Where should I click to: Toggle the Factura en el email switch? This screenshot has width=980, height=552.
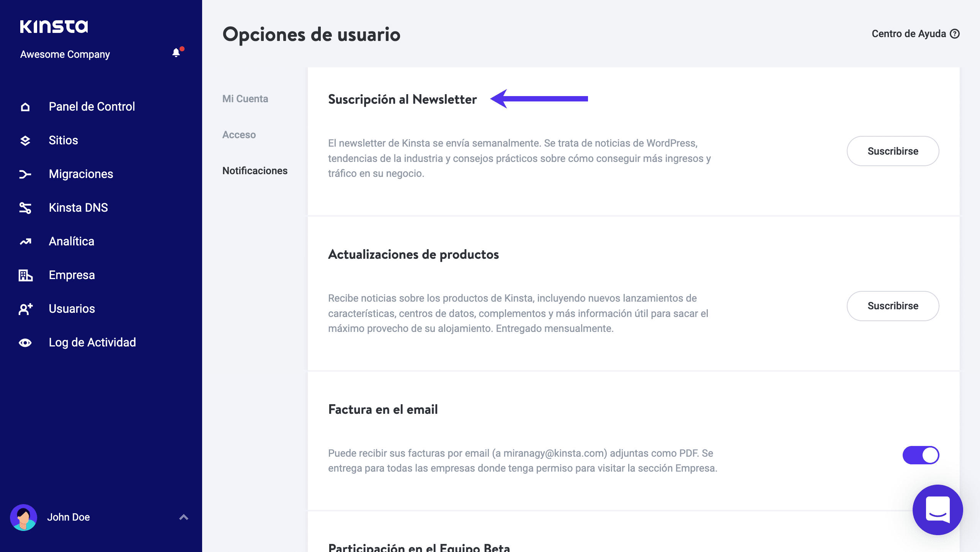tap(921, 455)
